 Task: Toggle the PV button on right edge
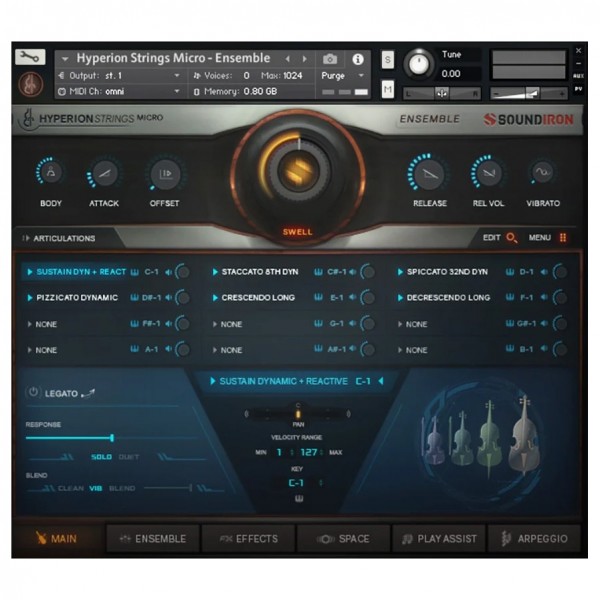(578, 89)
